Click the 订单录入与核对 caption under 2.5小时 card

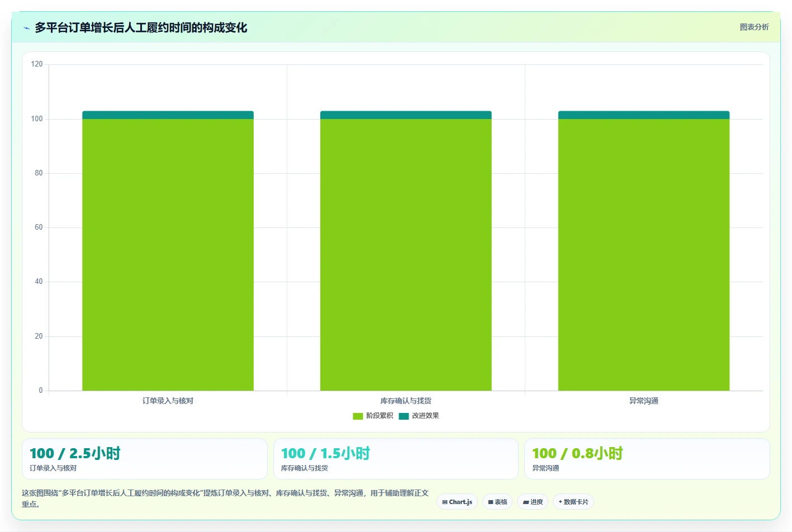(x=53, y=468)
